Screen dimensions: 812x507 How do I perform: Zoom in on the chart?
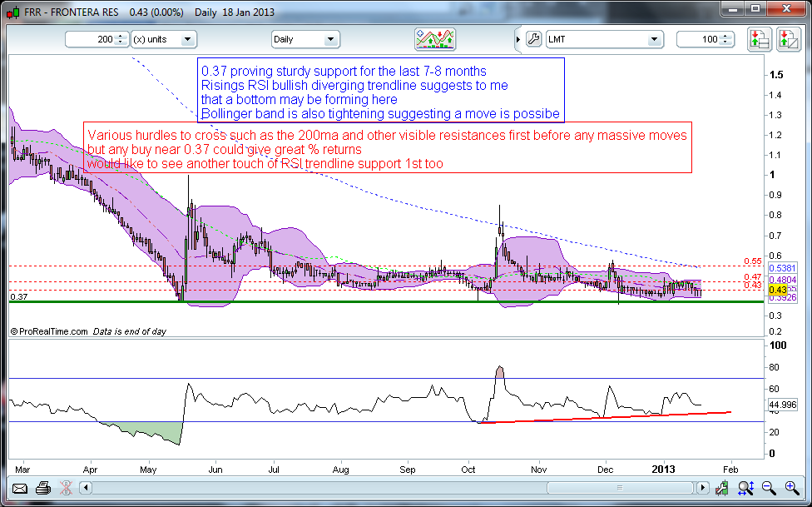coord(790,489)
